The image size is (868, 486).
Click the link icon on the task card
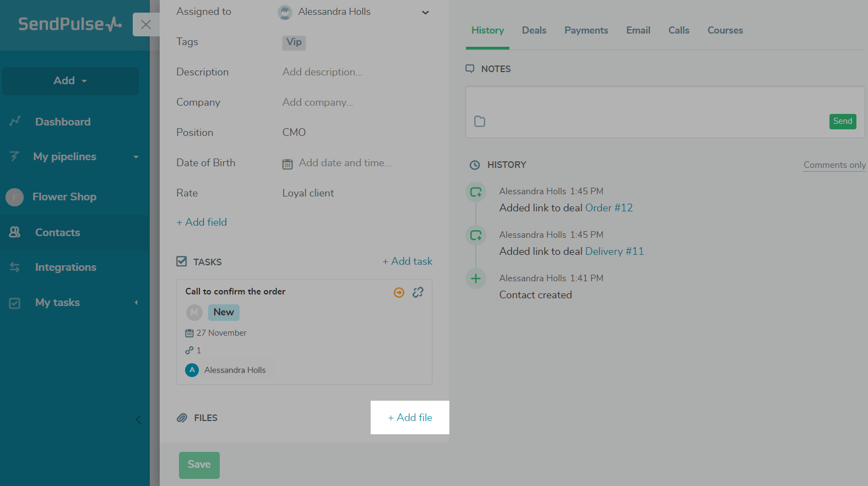click(x=418, y=292)
